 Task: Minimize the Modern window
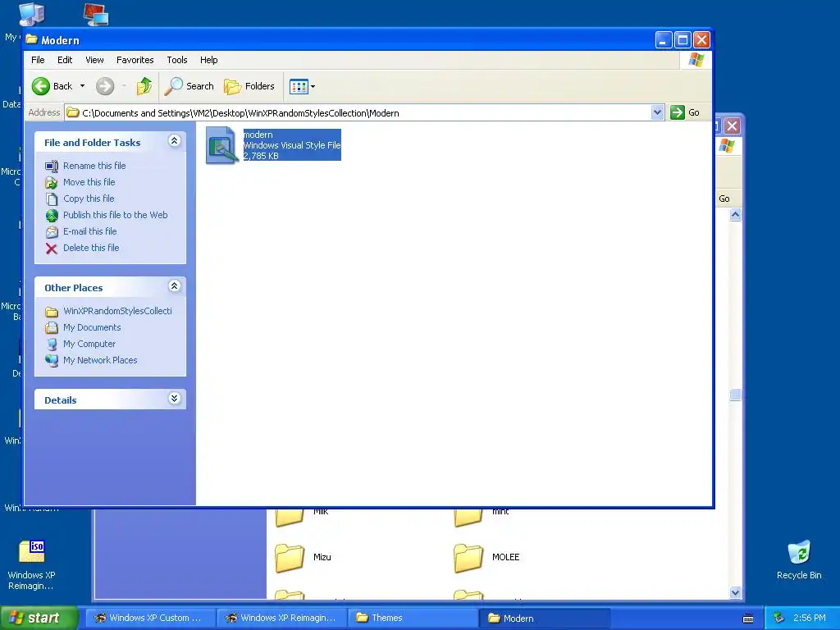tap(663, 40)
